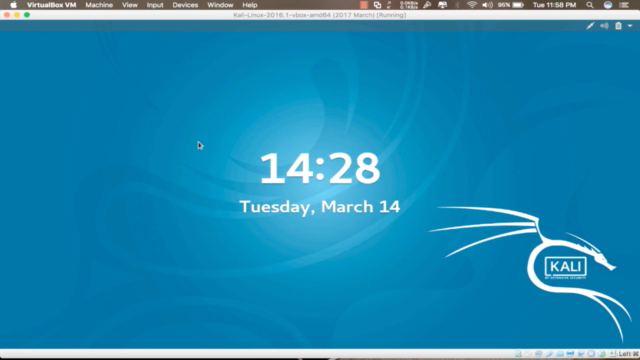The width and height of the screenshot is (640, 360).
Task: Open Spotlight search magnifier
Action: (x=590, y=5)
